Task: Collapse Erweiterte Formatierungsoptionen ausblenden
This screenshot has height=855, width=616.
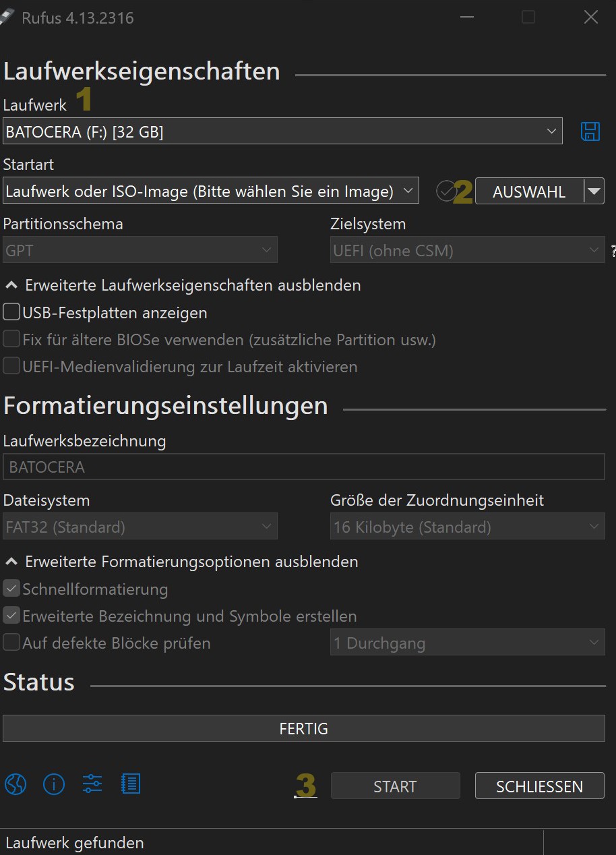Action: click(181, 562)
